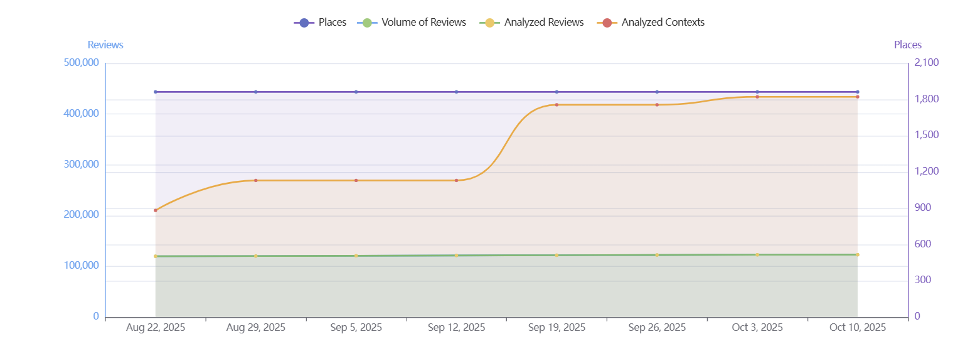The image size is (980, 356).
Task: Click the Analyzed Contexts point at Sep 19, 2025
Action: click(557, 105)
